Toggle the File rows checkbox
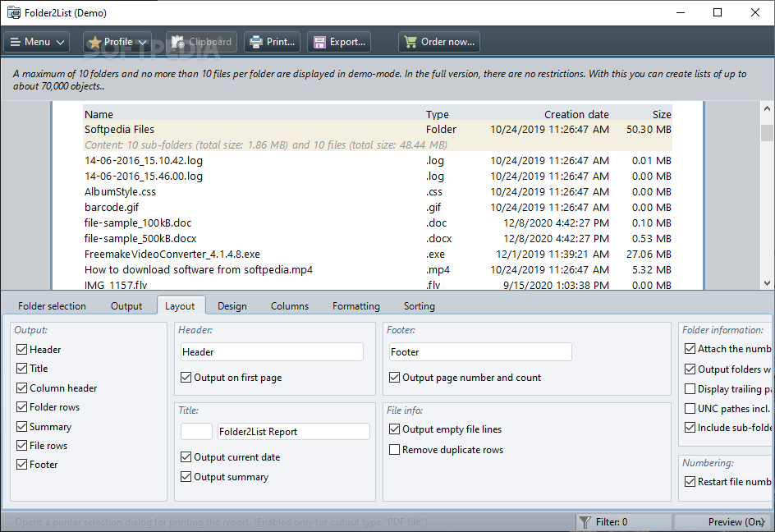Viewport: 775px width, 532px height. pyautogui.click(x=21, y=446)
